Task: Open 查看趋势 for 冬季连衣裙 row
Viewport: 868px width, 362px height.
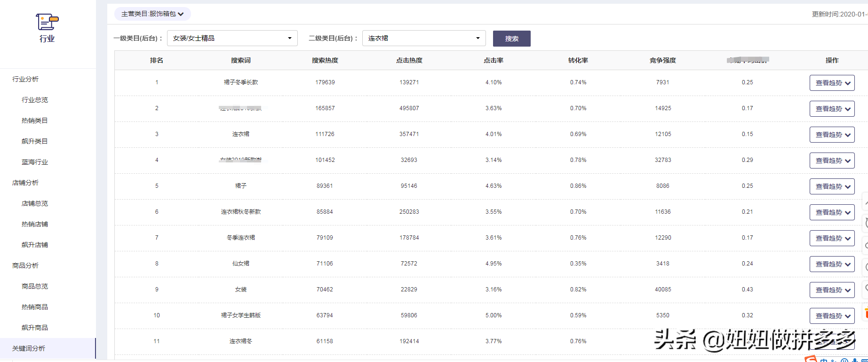Action: [x=832, y=238]
